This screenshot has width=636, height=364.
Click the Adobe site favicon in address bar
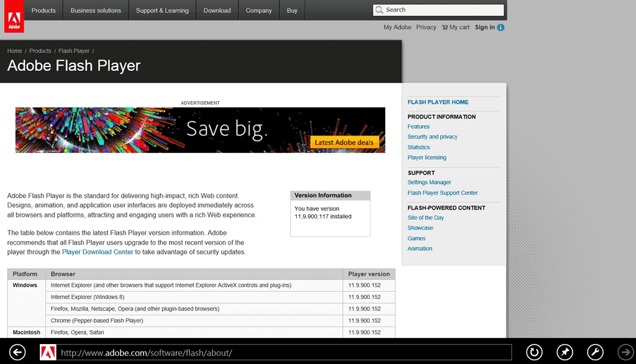48,352
